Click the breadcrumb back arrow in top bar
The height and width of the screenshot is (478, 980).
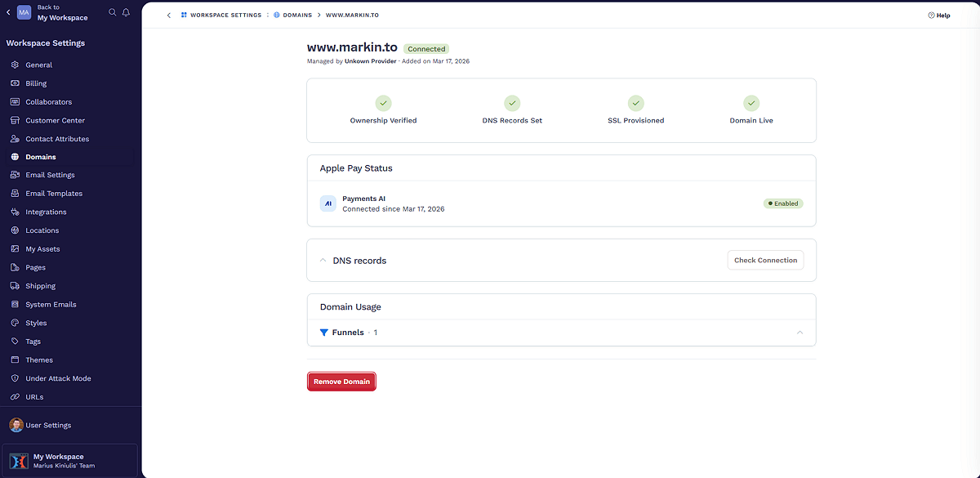pyautogui.click(x=169, y=16)
